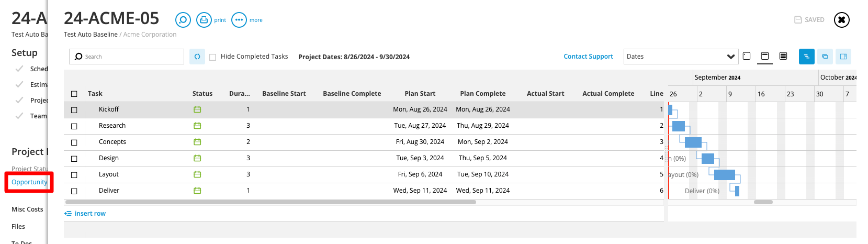This screenshot has width=868, height=244.
Task: Check the Research task row checkbox
Action: pos(74,126)
